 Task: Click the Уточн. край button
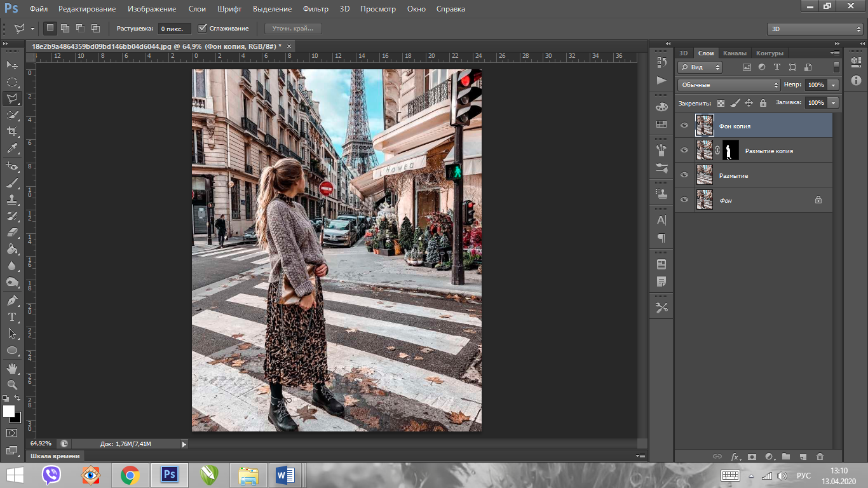click(293, 29)
